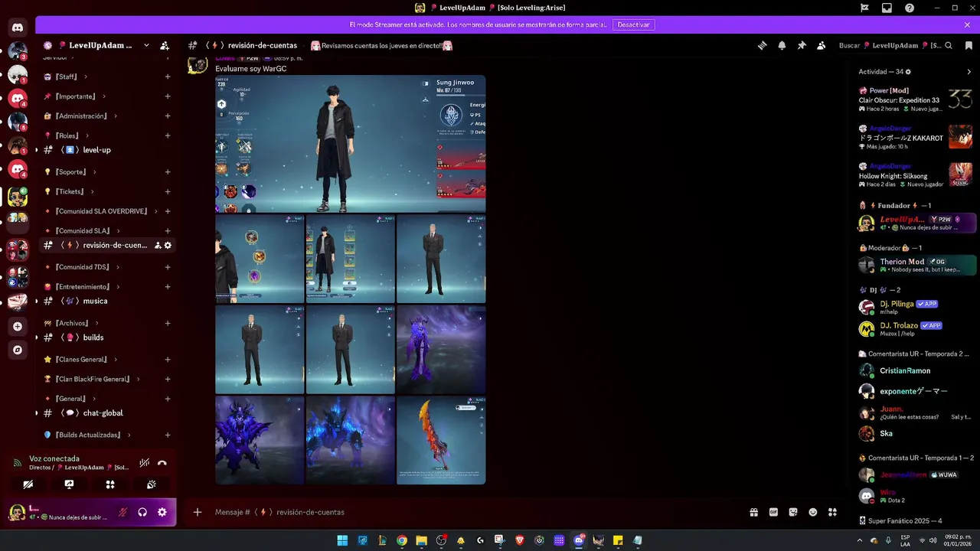
Task: Launch Google Chrome from the taskbar
Action: click(x=401, y=540)
